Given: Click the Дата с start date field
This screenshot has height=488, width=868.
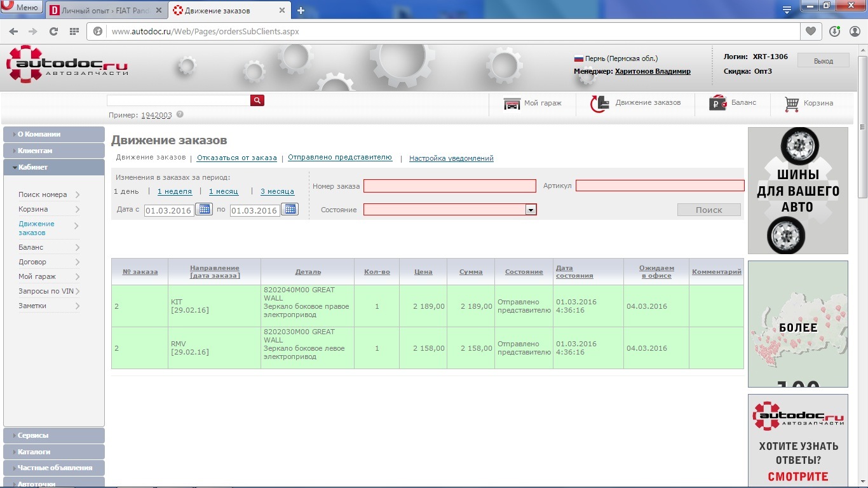Looking at the screenshot, I should [x=169, y=210].
